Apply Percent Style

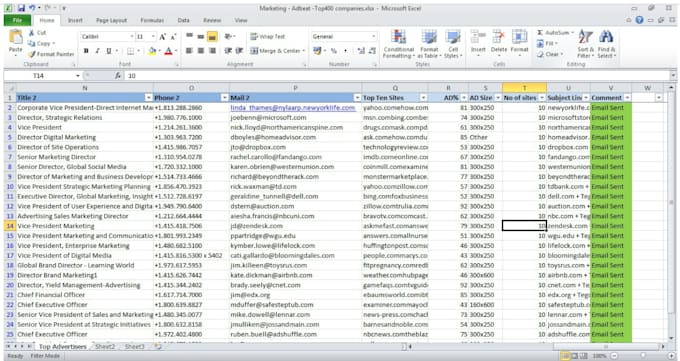tap(334, 51)
